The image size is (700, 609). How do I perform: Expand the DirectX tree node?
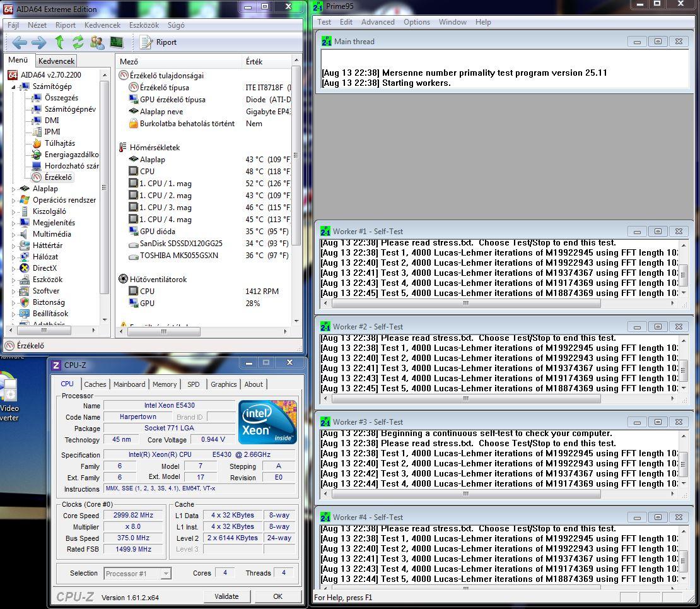point(13,269)
